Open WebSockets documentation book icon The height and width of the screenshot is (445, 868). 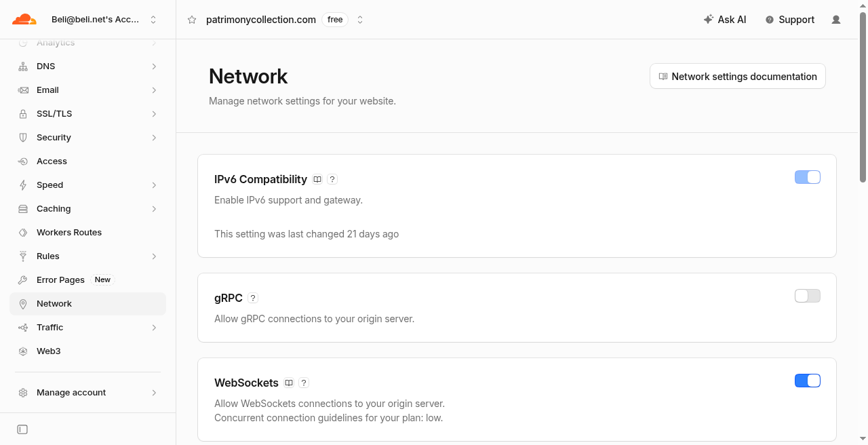(x=289, y=383)
